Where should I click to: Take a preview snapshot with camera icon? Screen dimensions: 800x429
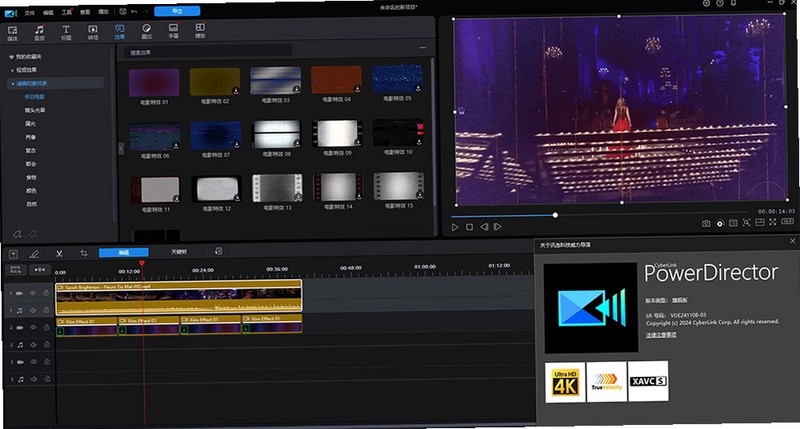(x=706, y=223)
